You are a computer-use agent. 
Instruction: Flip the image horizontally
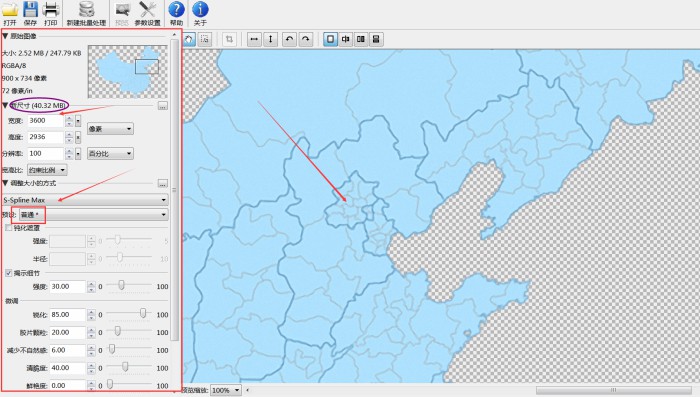254,39
